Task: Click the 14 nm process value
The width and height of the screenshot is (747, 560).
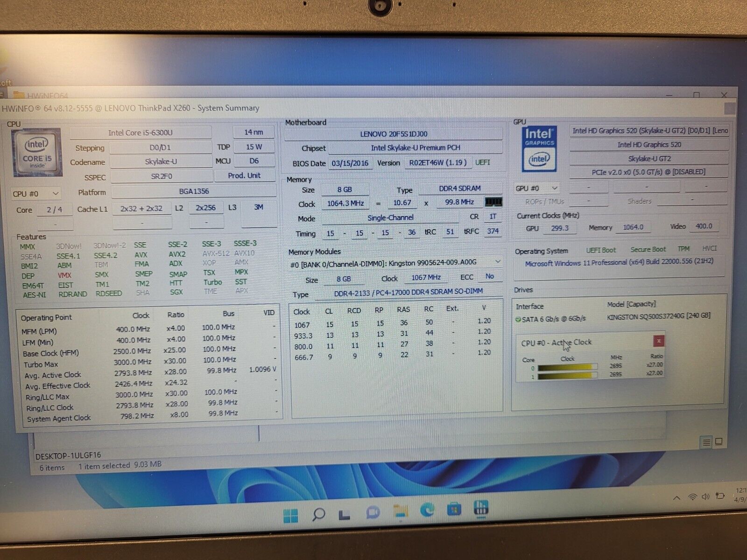Action: [x=254, y=133]
